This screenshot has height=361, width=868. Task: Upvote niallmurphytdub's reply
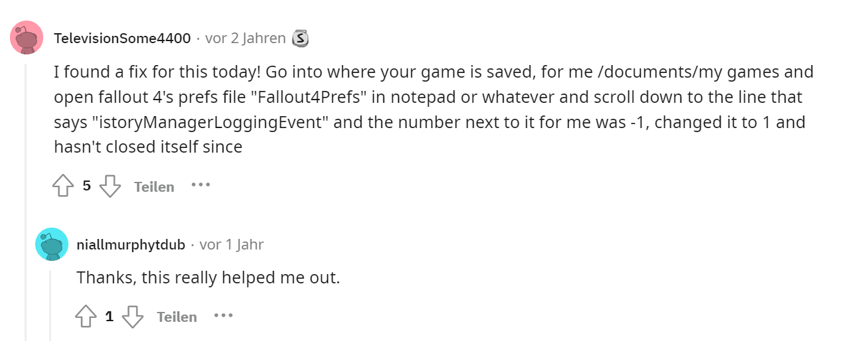[x=86, y=317]
